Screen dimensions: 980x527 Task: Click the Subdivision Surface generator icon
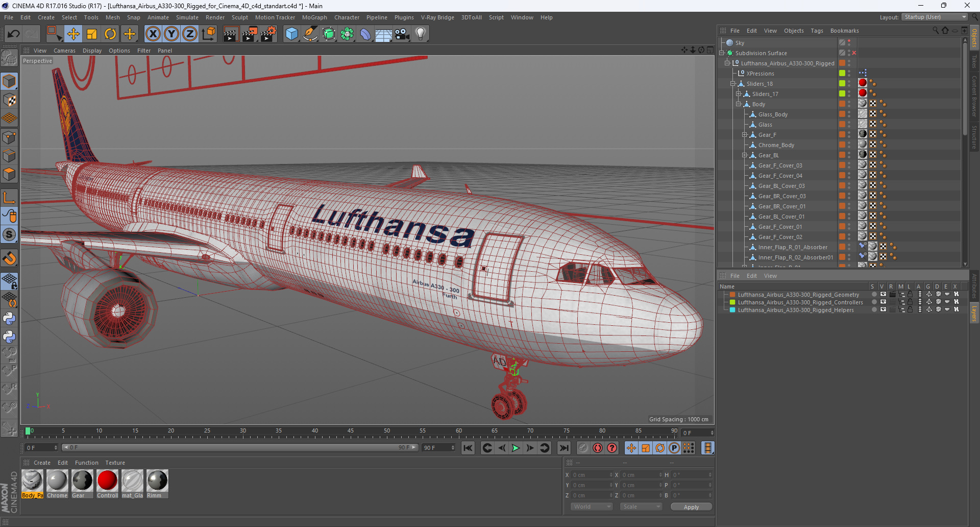click(329, 34)
